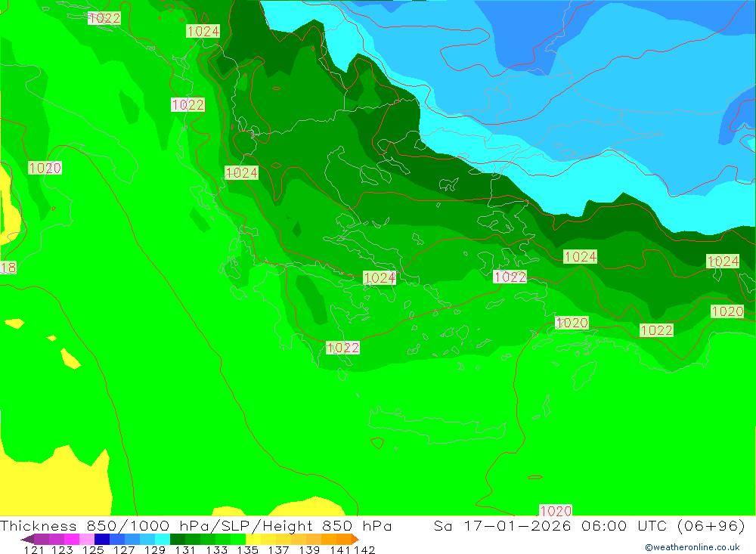The height and width of the screenshot is (554, 756).
Task: Click the '131' legend value
Action: (x=185, y=549)
